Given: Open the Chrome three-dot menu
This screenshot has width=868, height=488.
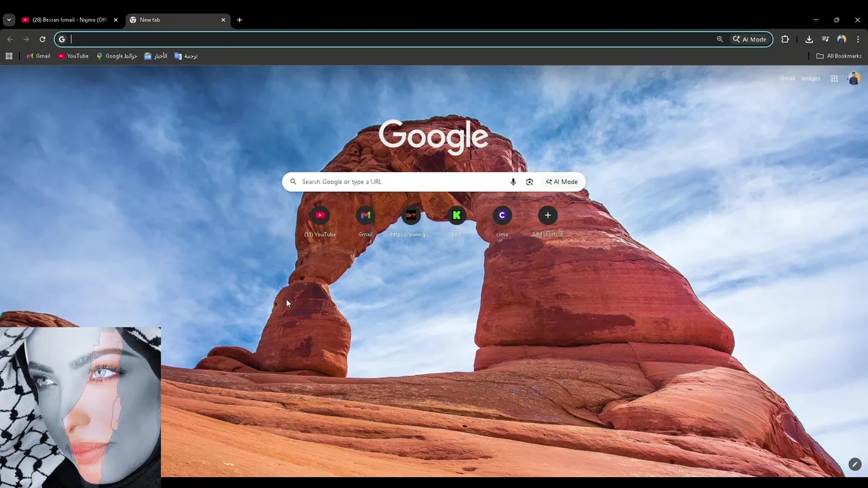Looking at the screenshot, I should [858, 39].
